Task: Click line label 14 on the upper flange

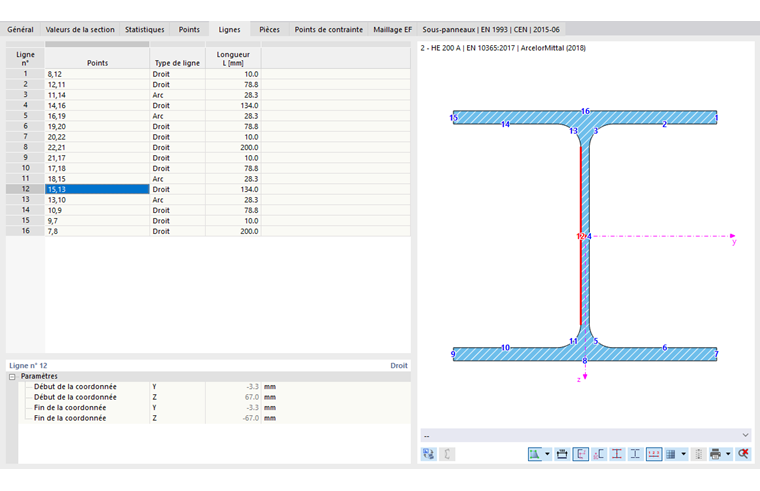Action: 505,125
